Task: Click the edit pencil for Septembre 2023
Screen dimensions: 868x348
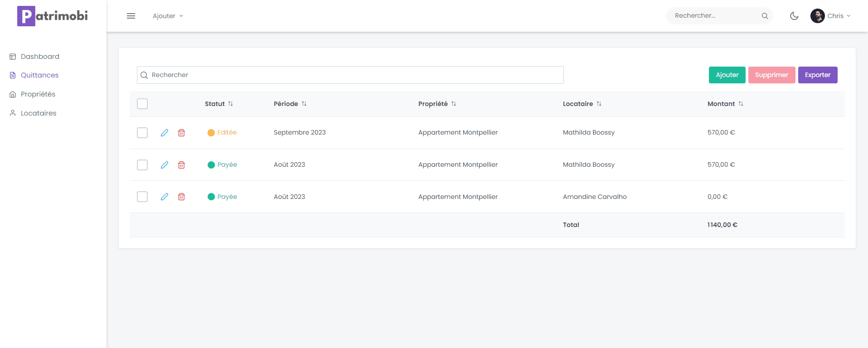Action: click(x=165, y=133)
